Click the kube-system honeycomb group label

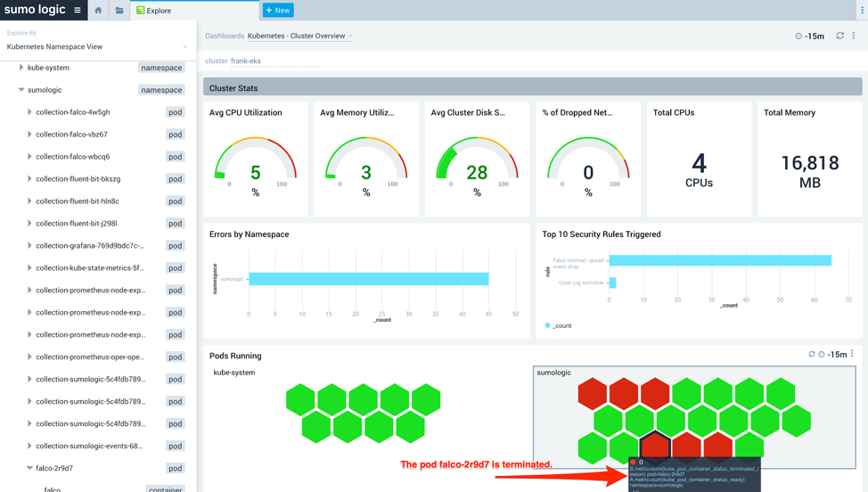(234, 373)
